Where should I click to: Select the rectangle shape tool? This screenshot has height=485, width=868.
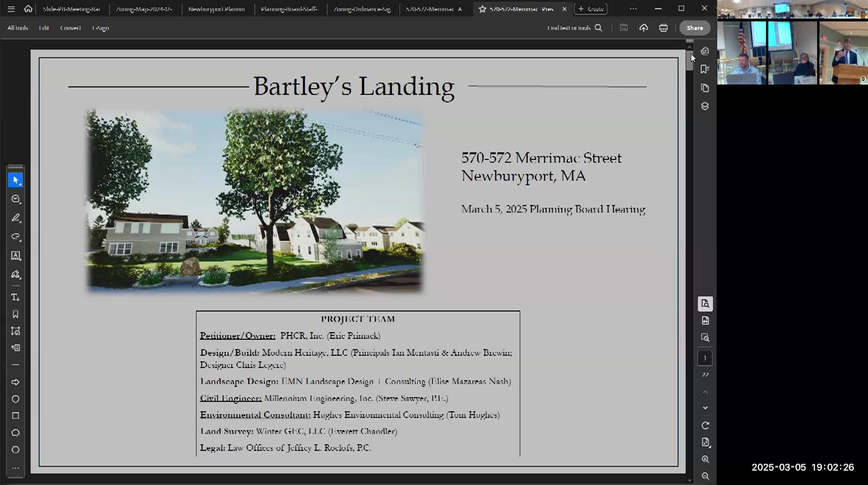[16, 416]
